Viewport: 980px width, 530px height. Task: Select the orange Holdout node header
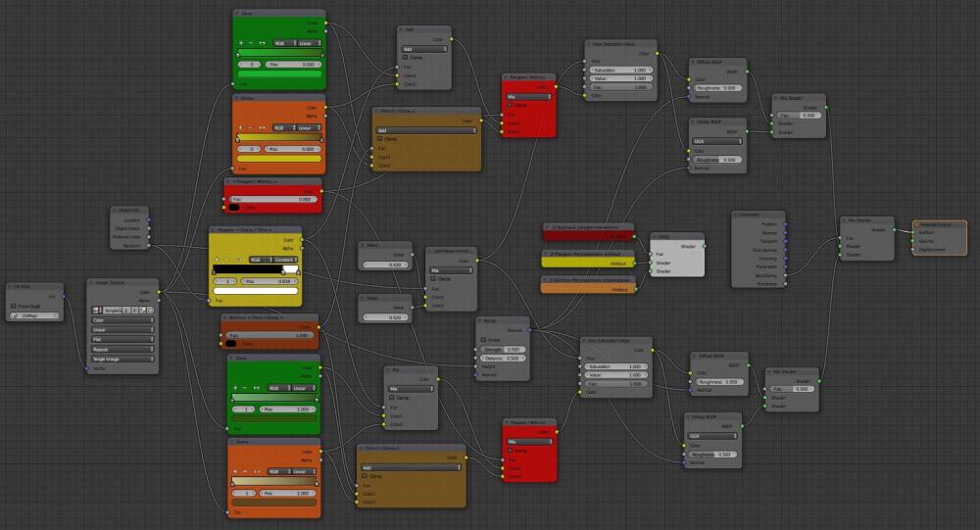(x=588, y=280)
